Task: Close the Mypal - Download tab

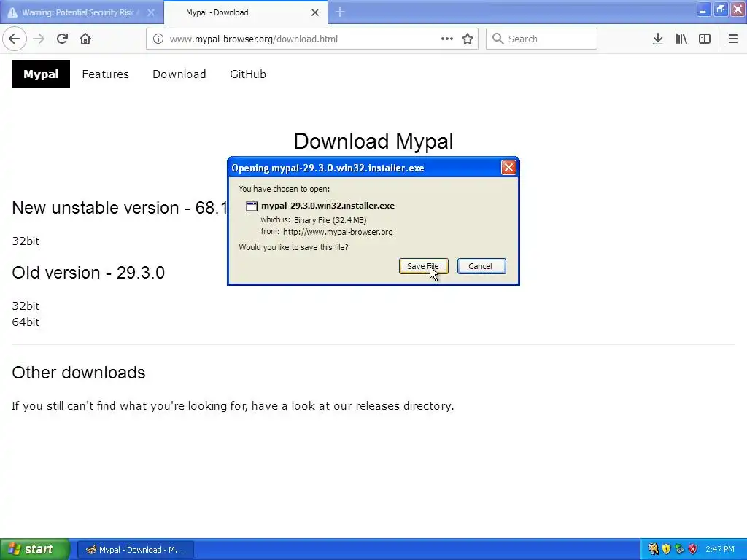Action: click(x=315, y=12)
